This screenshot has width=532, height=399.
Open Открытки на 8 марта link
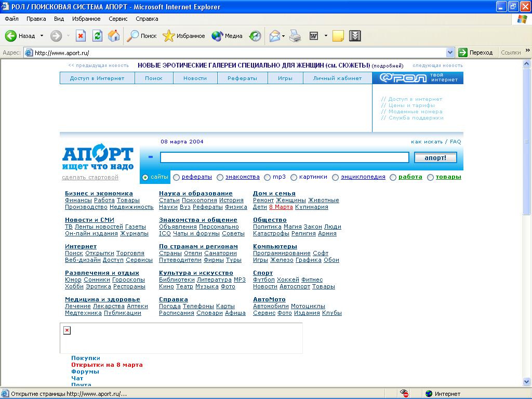107,365
